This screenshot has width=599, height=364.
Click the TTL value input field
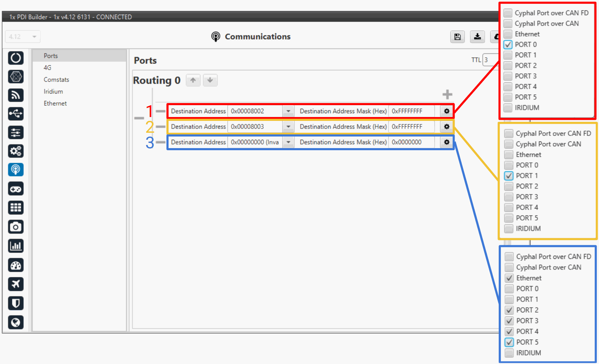pos(490,60)
